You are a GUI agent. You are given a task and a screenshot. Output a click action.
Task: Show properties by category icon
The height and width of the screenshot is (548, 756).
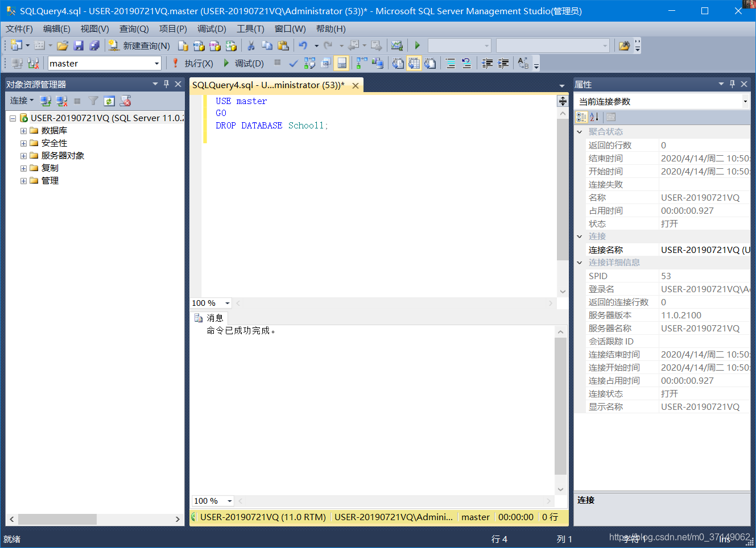(581, 117)
